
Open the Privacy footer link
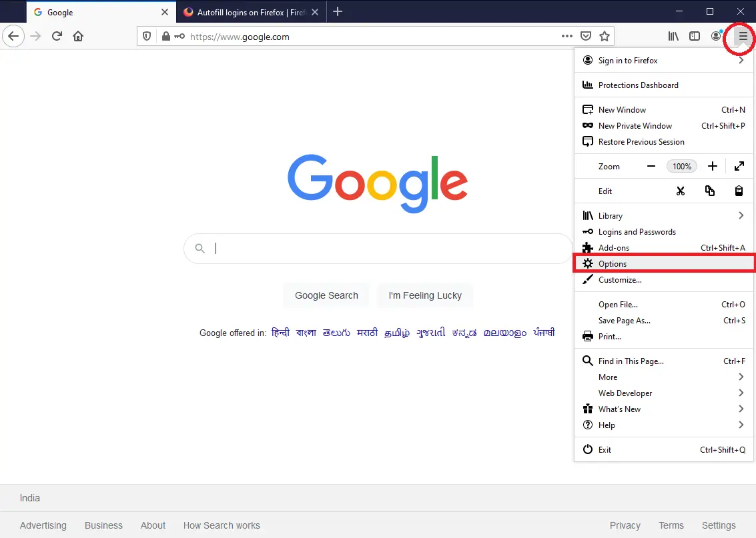coord(625,525)
